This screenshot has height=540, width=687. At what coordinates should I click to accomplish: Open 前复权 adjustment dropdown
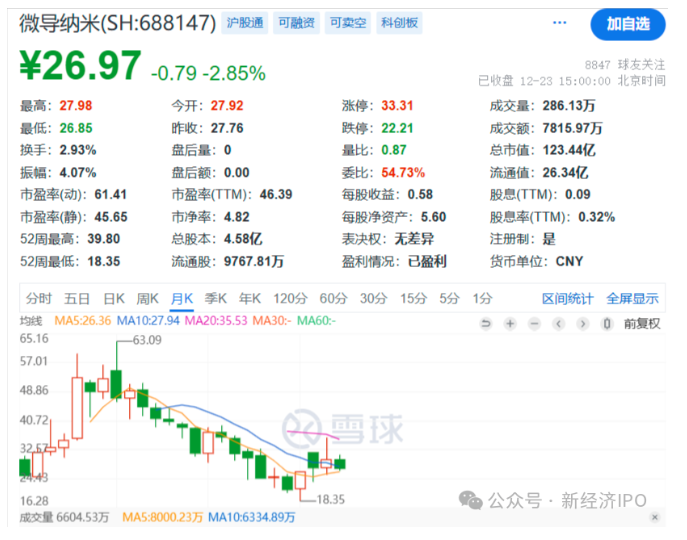click(x=641, y=324)
